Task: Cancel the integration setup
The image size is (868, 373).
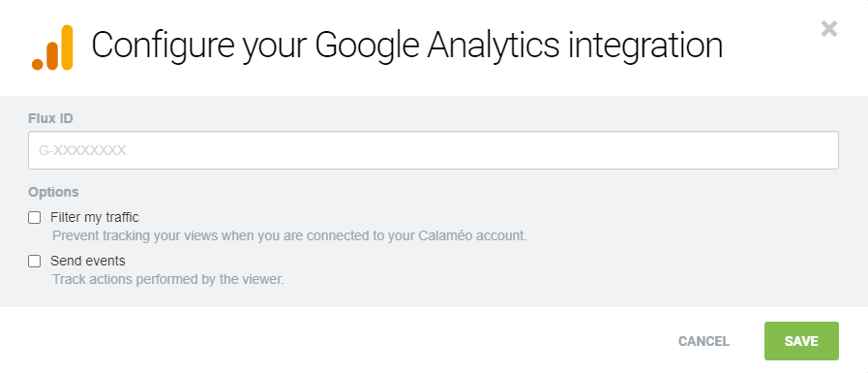Action: (704, 341)
